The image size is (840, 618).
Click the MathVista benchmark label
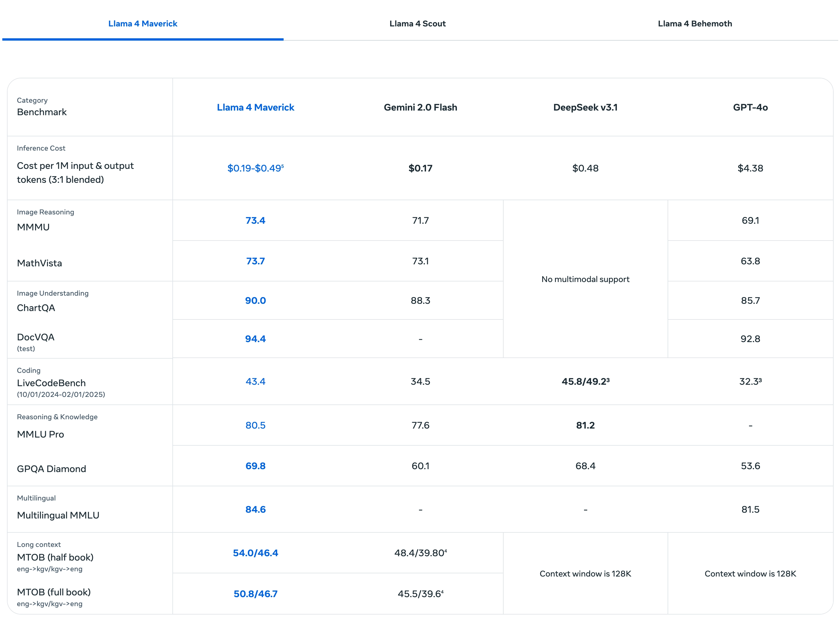(39, 263)
